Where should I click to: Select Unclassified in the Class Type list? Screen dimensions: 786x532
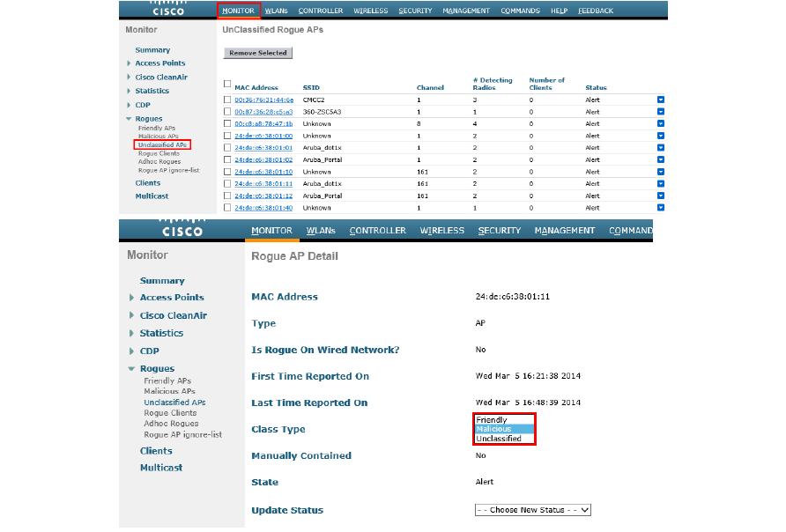[499, 439]
